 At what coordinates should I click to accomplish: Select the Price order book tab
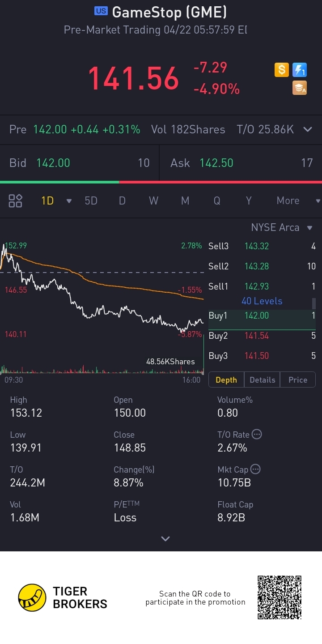[297, 380]
